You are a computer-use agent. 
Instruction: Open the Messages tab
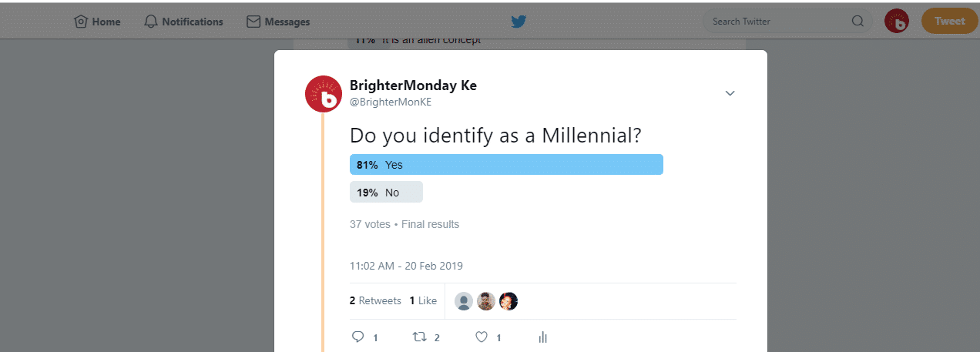(278, 22)
